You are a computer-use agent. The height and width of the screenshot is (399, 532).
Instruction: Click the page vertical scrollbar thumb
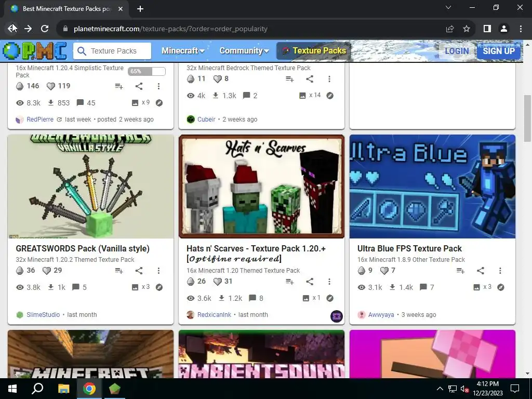coord(527,119)
